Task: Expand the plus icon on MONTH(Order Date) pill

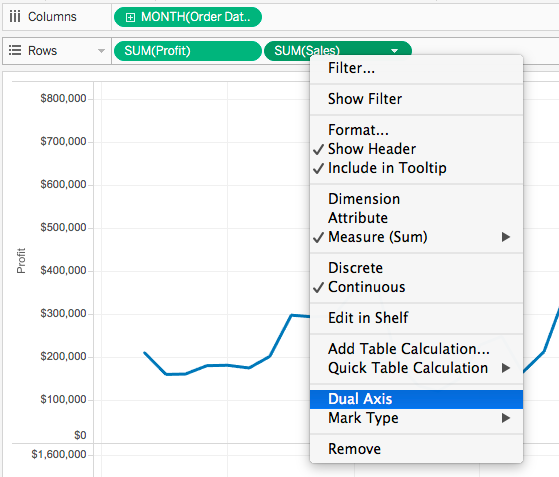Action: [130, 17]
